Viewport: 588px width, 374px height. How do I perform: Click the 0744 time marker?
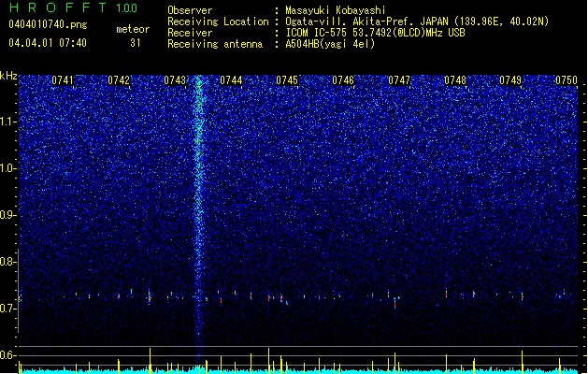(x=231, y=80)
